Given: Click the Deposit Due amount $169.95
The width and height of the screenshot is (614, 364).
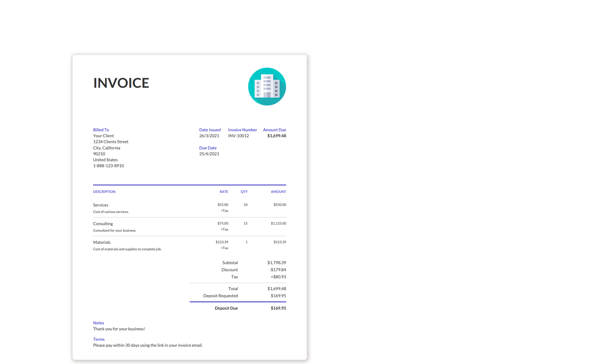Looking at the screenshot, I should tap(278, 308).
